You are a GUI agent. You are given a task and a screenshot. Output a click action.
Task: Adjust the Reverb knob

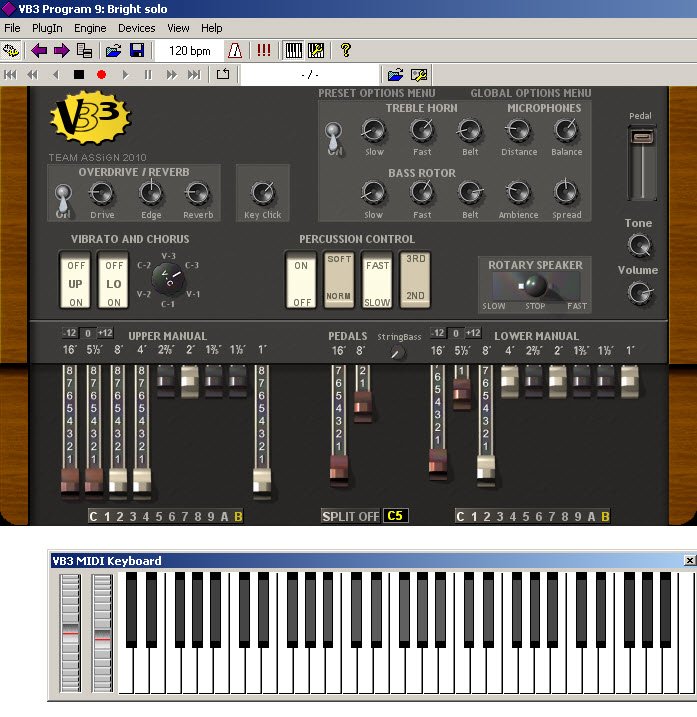point(198,193)
